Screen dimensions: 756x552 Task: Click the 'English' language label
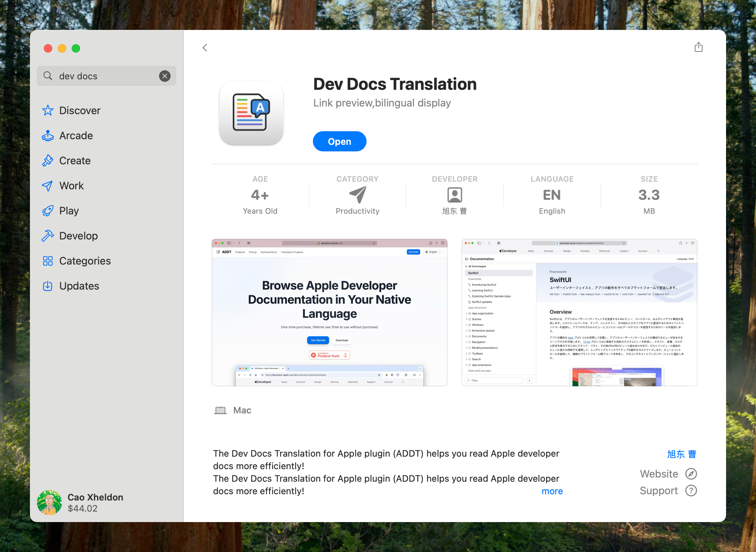pos(552,211)
